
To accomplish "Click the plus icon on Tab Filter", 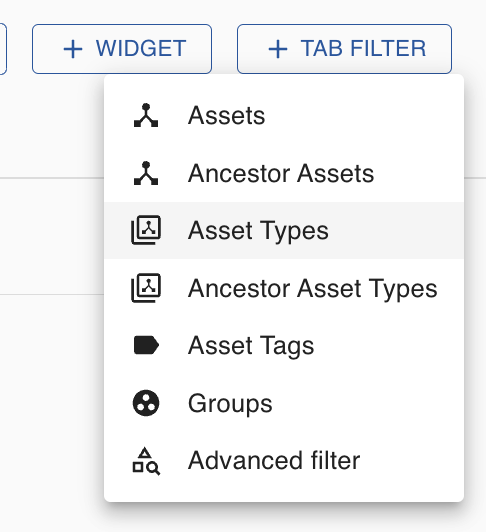I will [278, 49].
